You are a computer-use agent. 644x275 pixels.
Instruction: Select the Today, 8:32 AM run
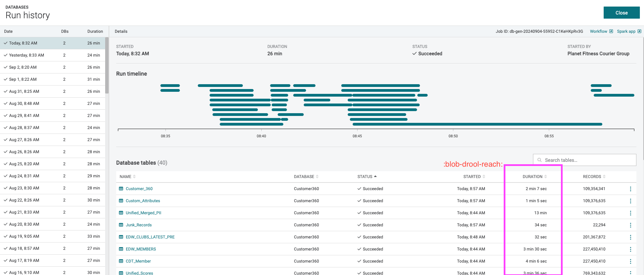52,43
